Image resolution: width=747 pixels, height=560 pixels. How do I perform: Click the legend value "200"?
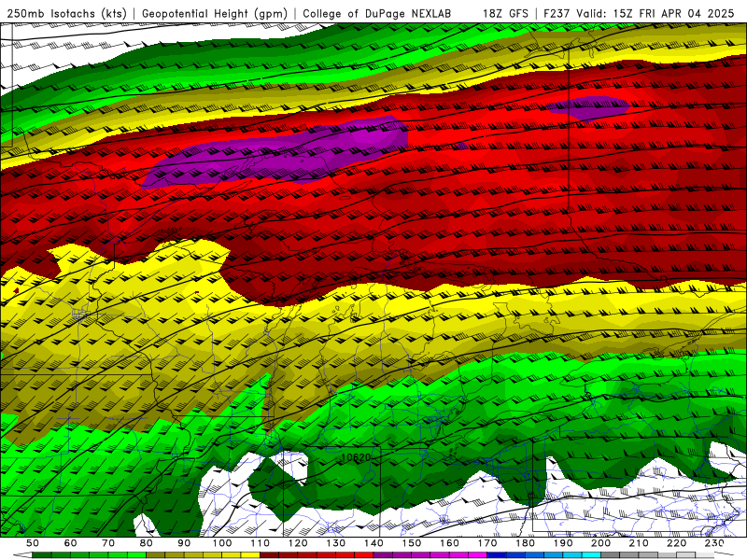pos(600,543)
